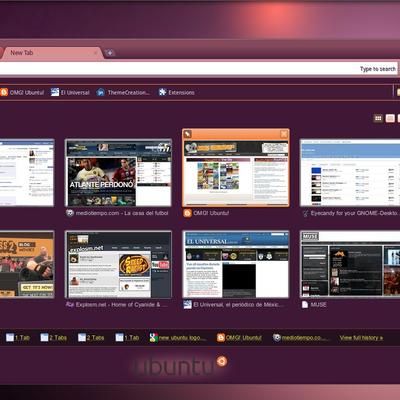Click Explosm favicon beside Explosm.net title

pyautogui.click(x=70, y=304)
